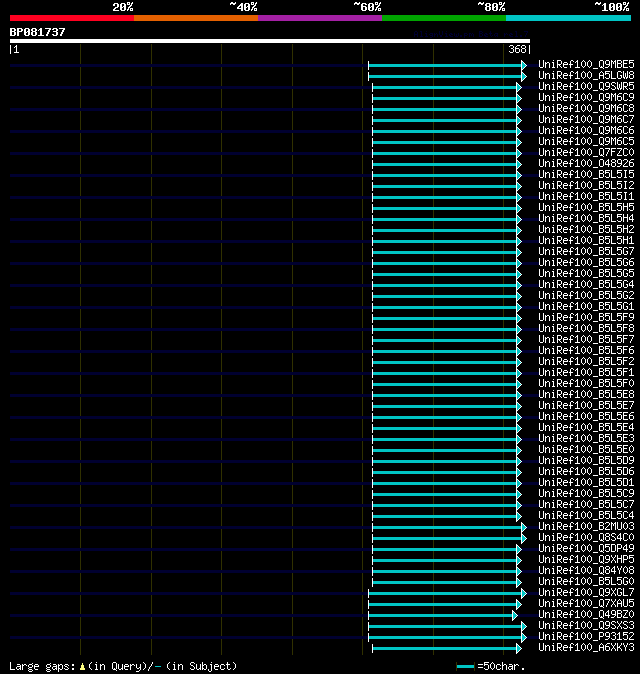Viewport: 640px width, 674px height.
Task: Open the UniRef100_Q9M6C6 entry
Action: (586, 131)
